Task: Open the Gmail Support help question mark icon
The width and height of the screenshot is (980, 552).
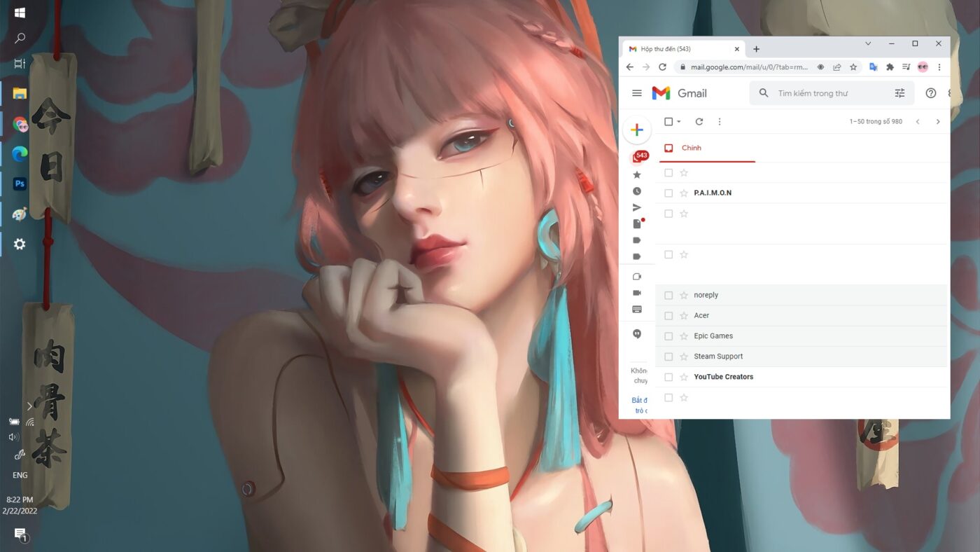Action: click(x=931, y=93)
